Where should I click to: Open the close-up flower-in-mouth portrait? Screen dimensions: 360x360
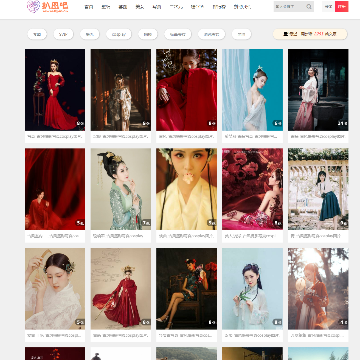click(x=186, y=189)
